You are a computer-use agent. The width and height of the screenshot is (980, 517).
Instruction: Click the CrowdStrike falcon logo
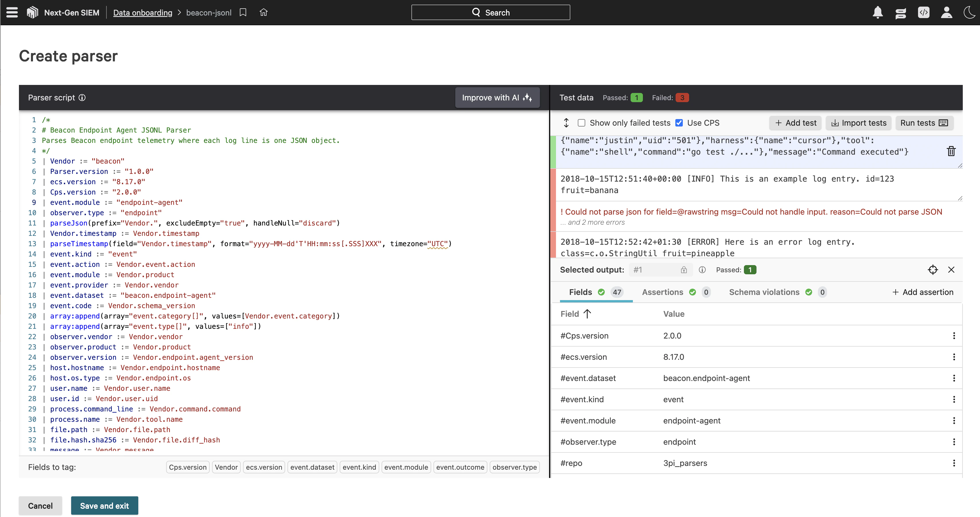point(32,13)
